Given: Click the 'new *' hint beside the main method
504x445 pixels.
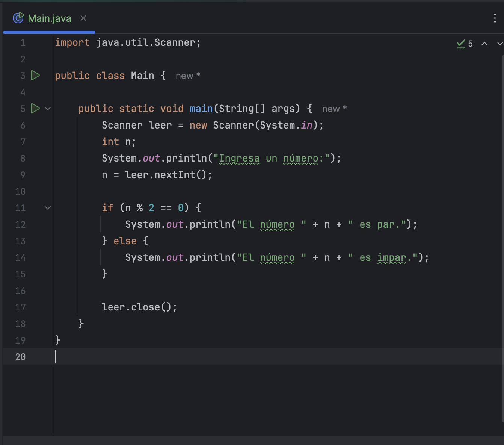Looking at the screenshot, I should point(335,109).
